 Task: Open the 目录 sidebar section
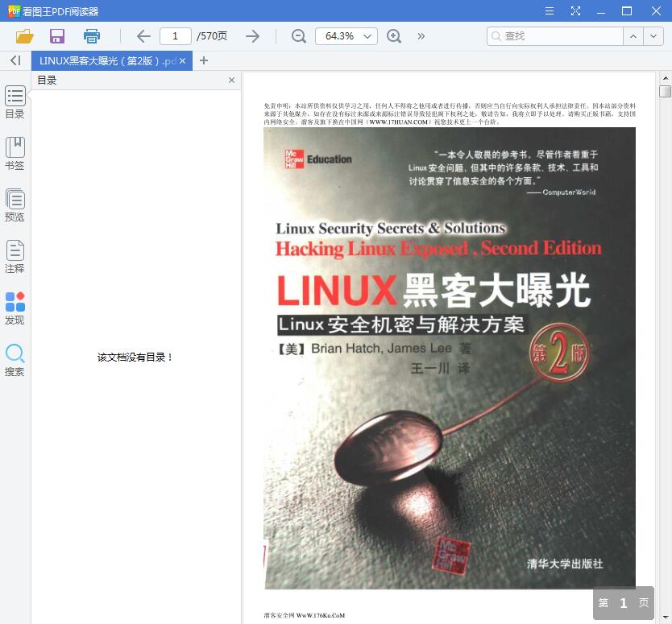pos(15,102)
